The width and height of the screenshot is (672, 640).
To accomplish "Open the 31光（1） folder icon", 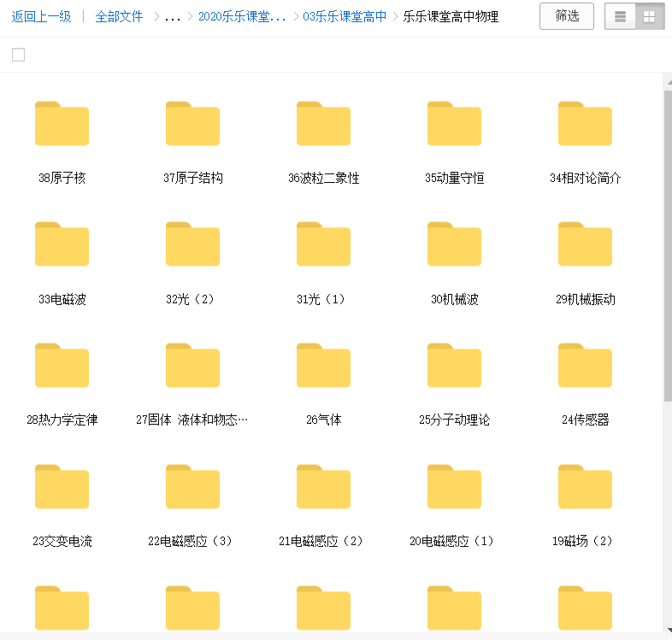I will pyautogui.click(x=323, y=244).
